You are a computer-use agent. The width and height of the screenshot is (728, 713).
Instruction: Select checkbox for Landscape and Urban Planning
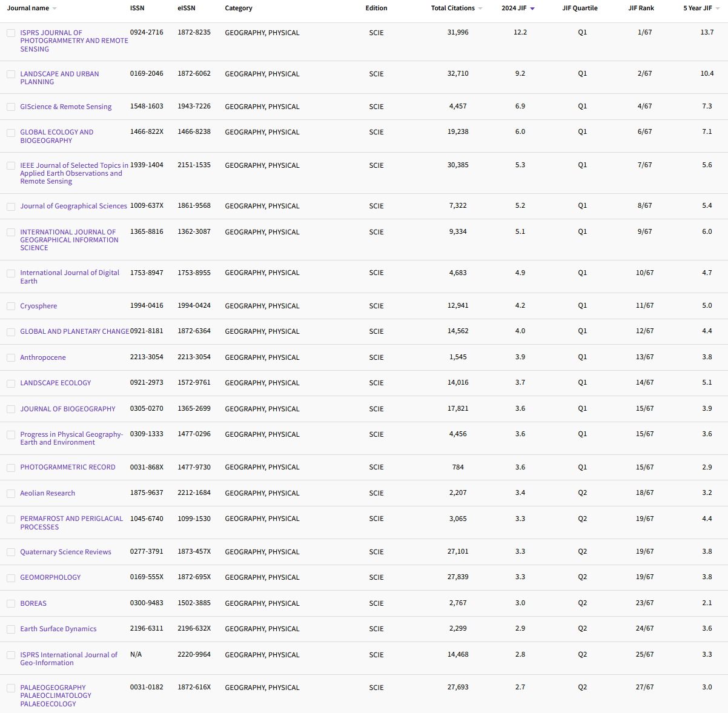tap(11, 74)
